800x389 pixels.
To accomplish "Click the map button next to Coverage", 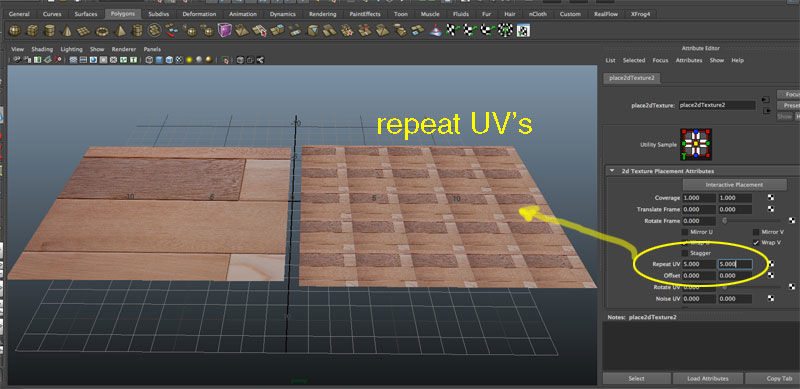I will click(x=771, y=198).
